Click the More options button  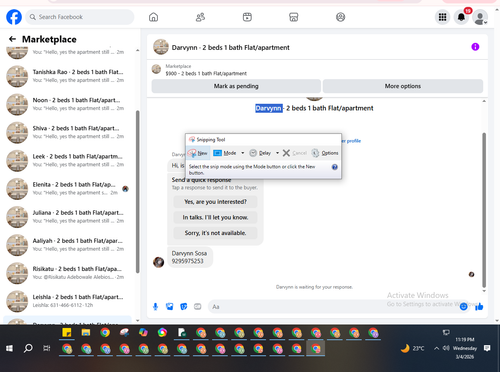tap(403, 86)
